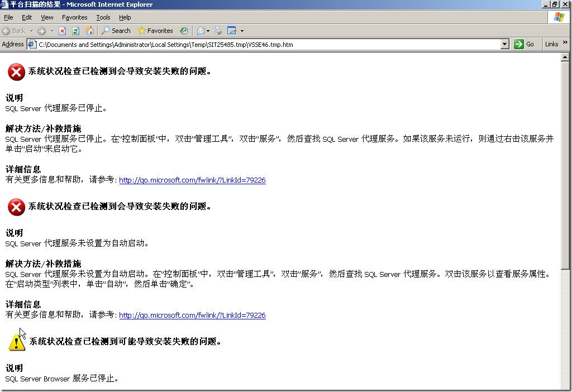Expand the Links toolbar chevron

(x=565, y=42)
